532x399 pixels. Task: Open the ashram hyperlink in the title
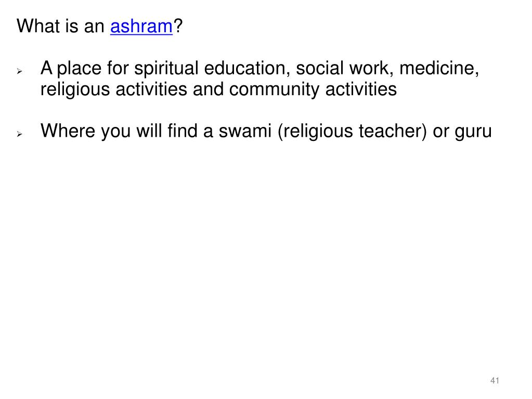[x=141, y=26]
